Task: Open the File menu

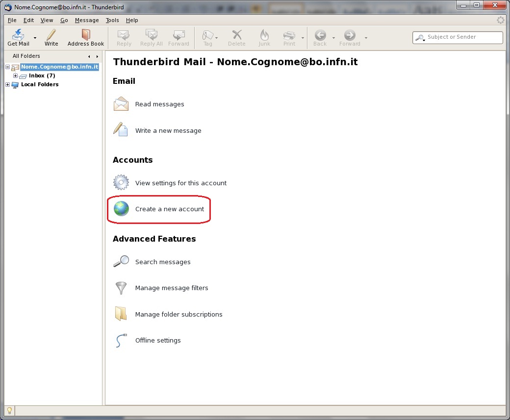Action: (12, 20)
